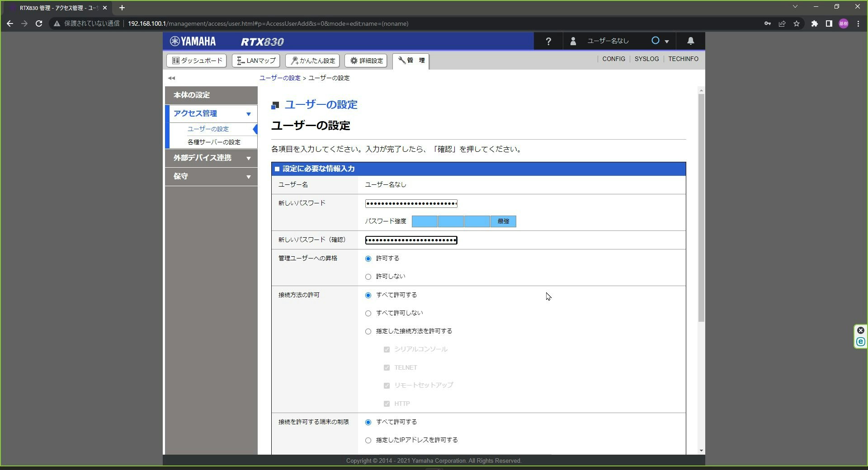Collapse the sidebar with double-arrow icon
868x470 pixels.
click(x=171, y=78)
